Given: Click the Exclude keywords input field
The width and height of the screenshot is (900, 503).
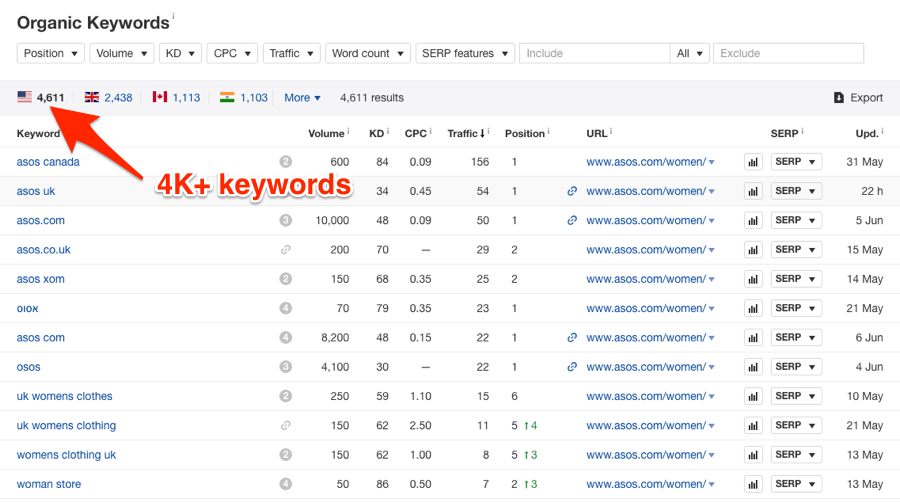Looking at the screenshot, I should pyautogui.click(x=789, y=53).
